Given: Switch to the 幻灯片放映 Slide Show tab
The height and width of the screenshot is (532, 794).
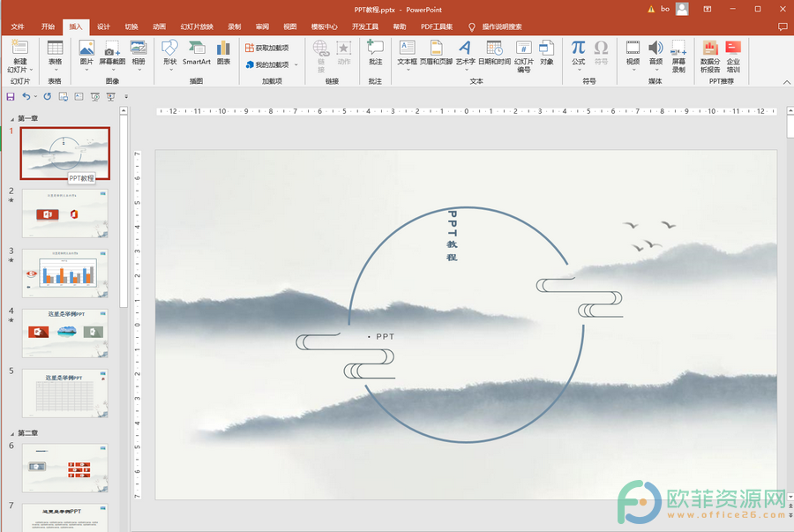Looking at the screenshot, I should pyautogui.click(x=197, y=26).
